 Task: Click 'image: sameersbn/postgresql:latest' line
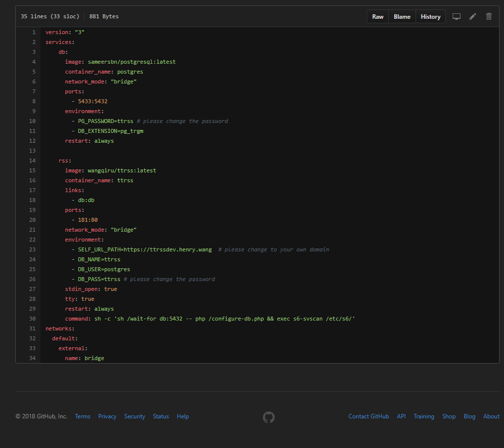(x=120, y=62)
